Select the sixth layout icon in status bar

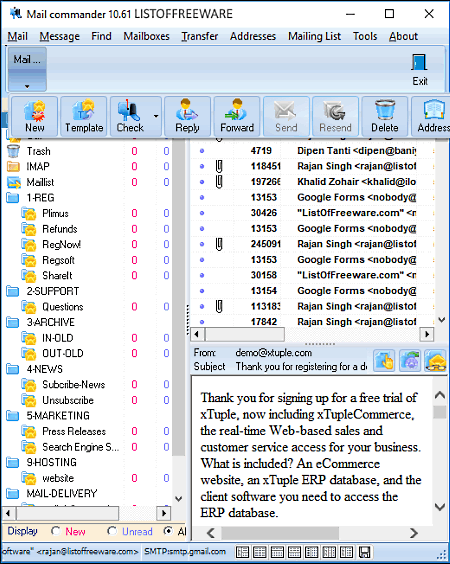[x=329, y=552]
